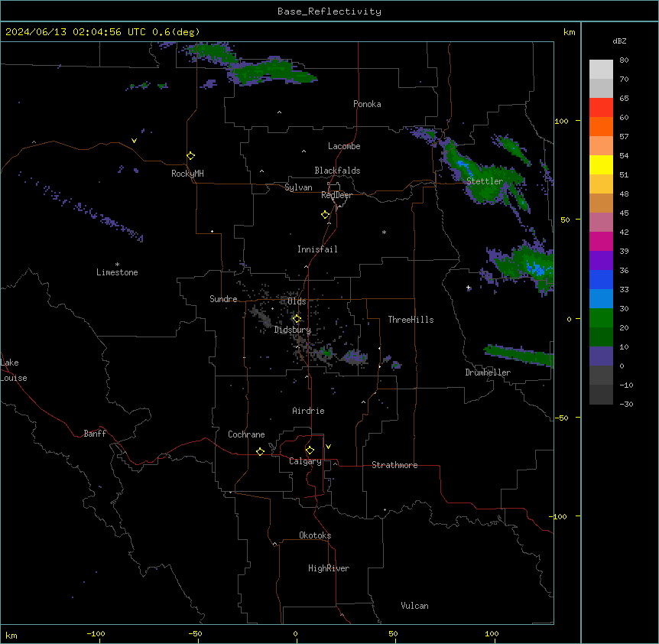Click the -50 tick on the right axis
This screenshot has height=644, width=659.
(562, 418)
